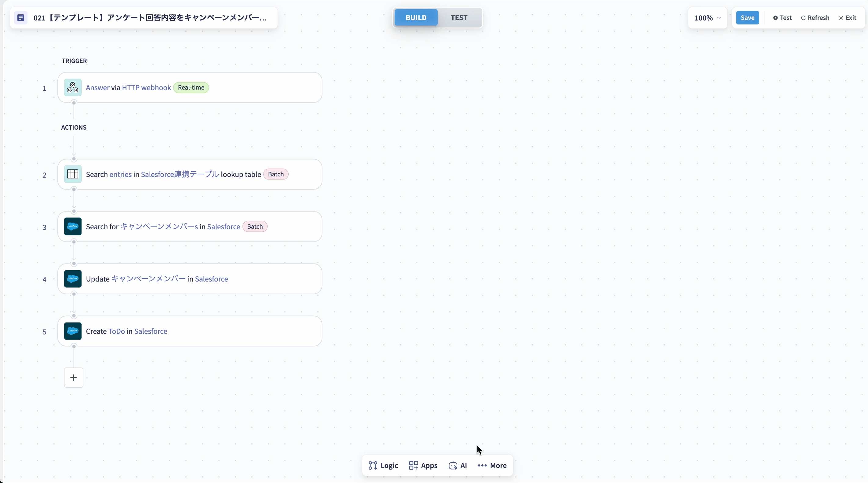This screenshot has width=868, height=483.
Task: Exit the recipe editor
Action: 848,18
